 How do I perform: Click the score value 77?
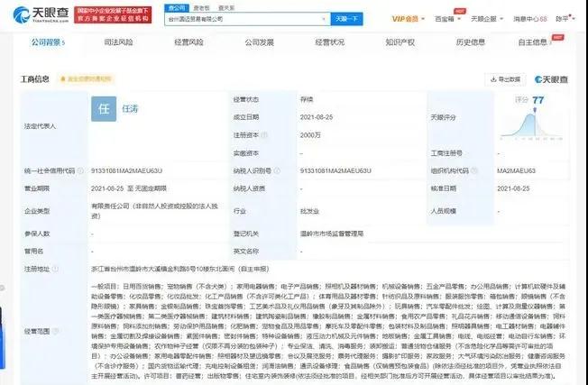pos(537,100)
